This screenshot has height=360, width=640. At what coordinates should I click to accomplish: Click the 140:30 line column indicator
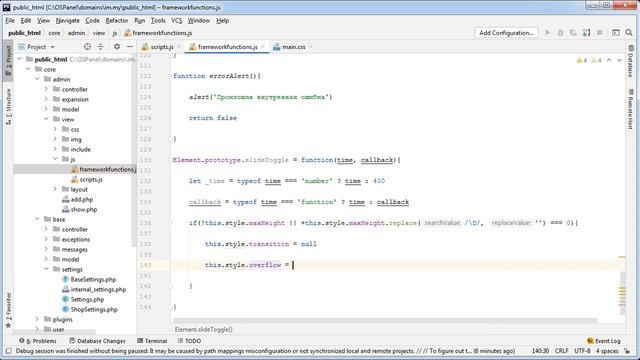pos(540,351)
